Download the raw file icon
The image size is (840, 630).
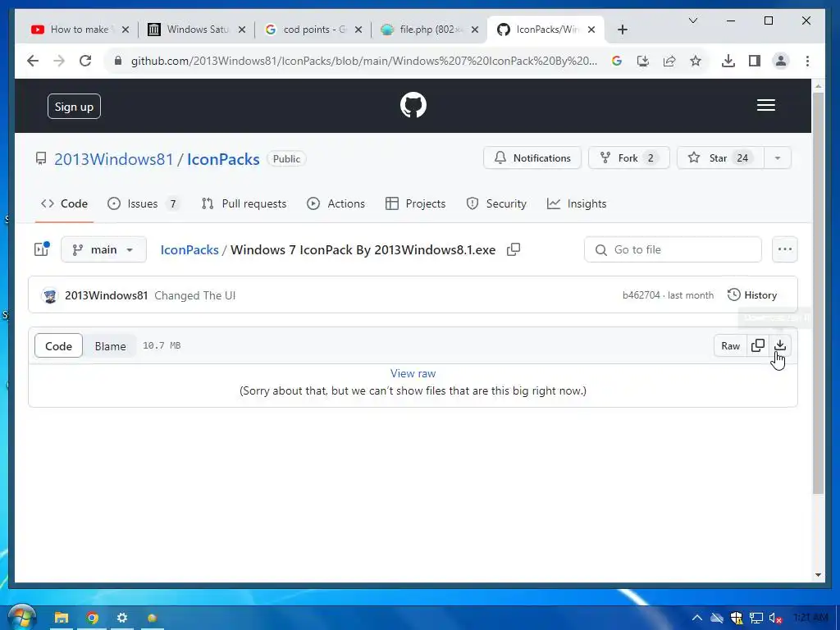[780, 345]
